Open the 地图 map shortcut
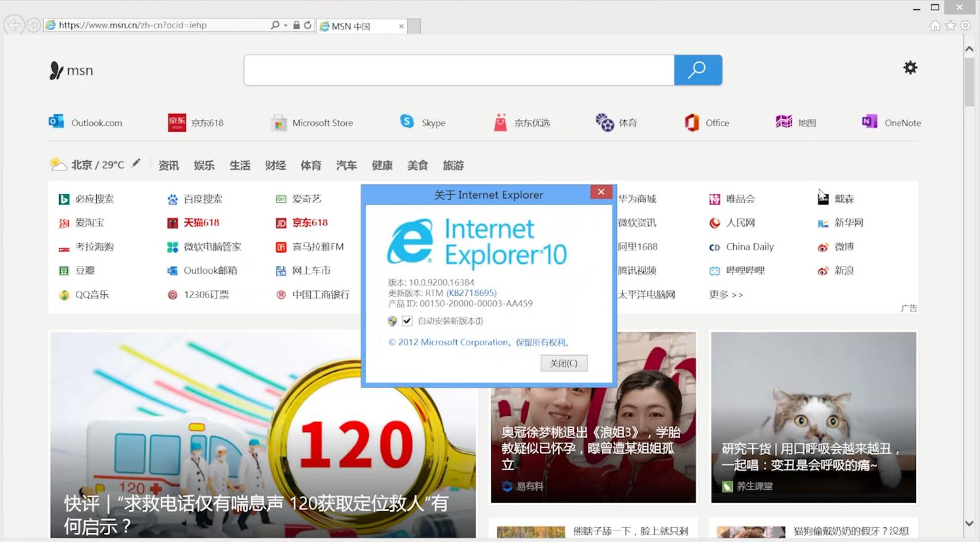980x542 pixels. pyautogui.click(x=796, y=122)
